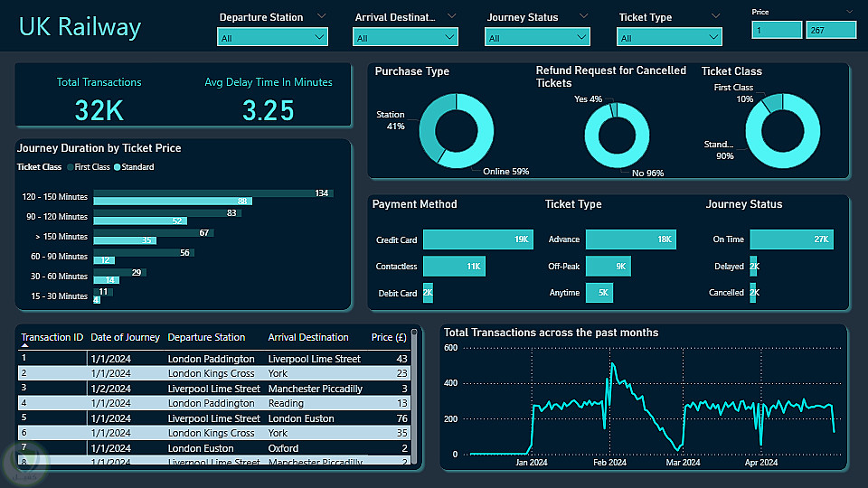Select the On Time journey status bar

(x=792, y=239)
